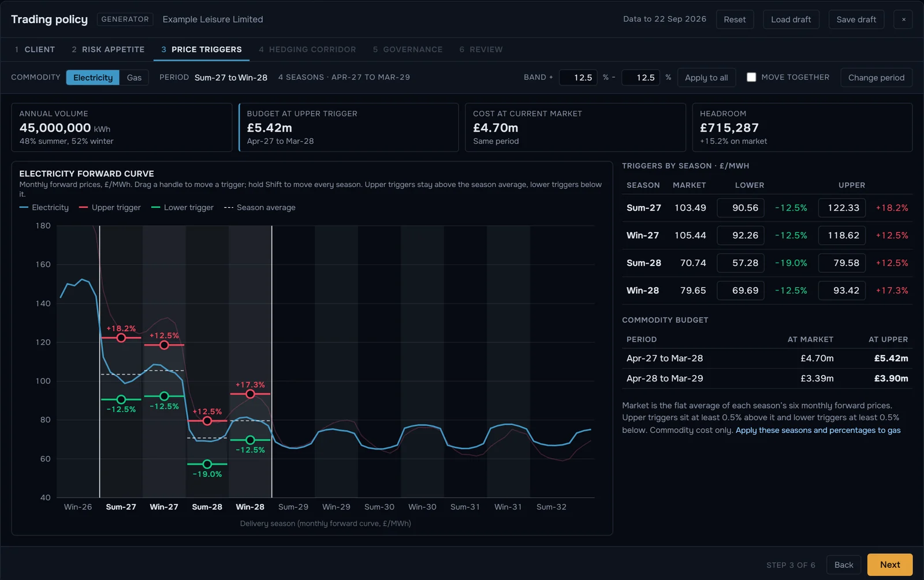Click the Upper trigger legend entry
The width and height of the screenshot is (924, 580).
coord(110,207)
